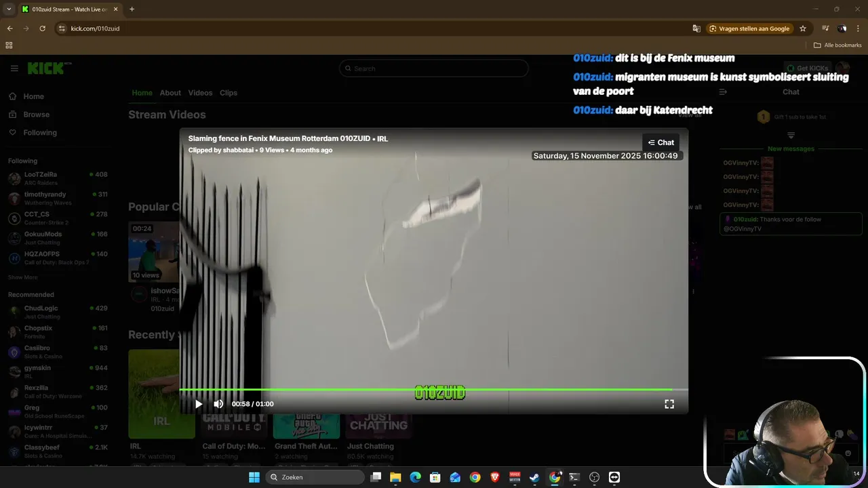Mute the clip using the speaker icon

pyautogui.click(x=218, y=404)
